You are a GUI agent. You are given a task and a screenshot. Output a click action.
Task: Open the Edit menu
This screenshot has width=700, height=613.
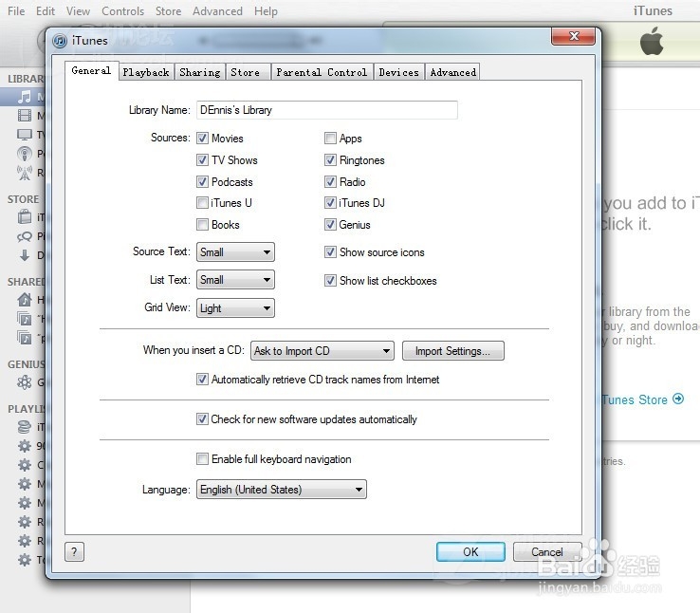(x=46, y=11)
